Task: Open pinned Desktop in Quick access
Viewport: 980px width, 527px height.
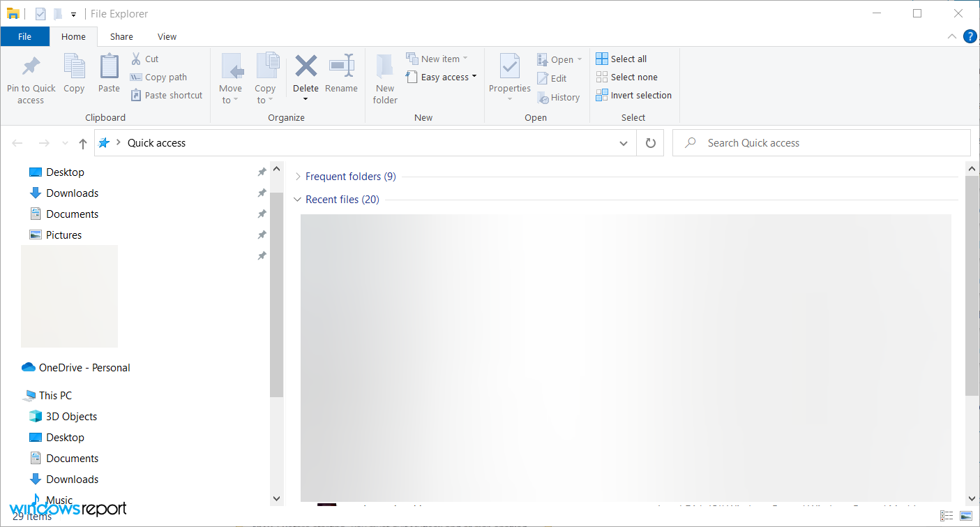Action: [65, 172]
